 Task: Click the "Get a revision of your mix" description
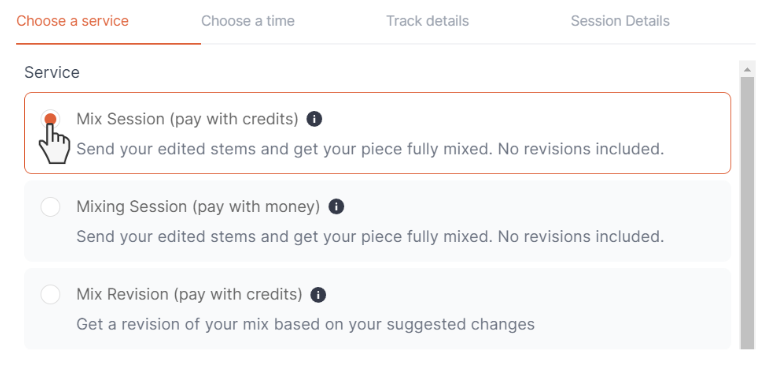(x=306, y=325)
